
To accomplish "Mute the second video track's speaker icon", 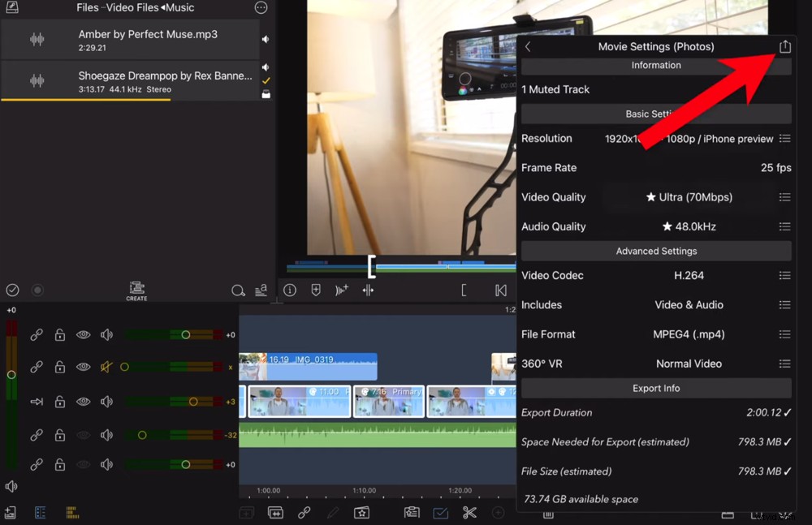I will 106,367.
